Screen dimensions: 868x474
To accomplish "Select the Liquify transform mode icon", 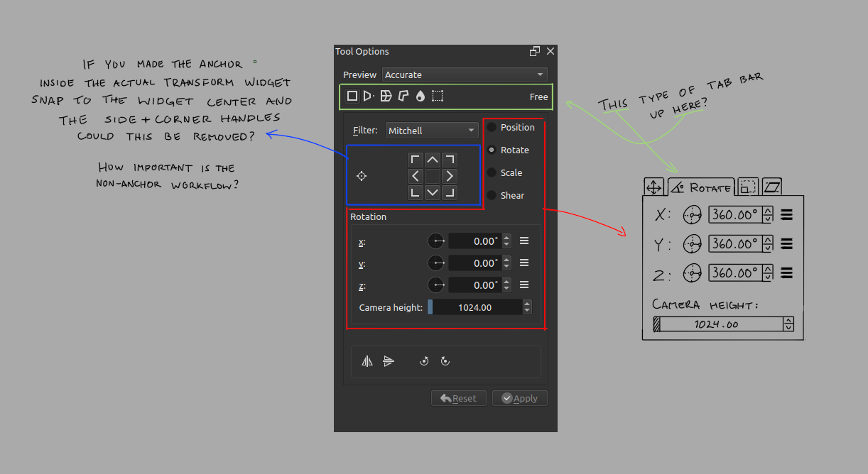I will tap(421, 96).
